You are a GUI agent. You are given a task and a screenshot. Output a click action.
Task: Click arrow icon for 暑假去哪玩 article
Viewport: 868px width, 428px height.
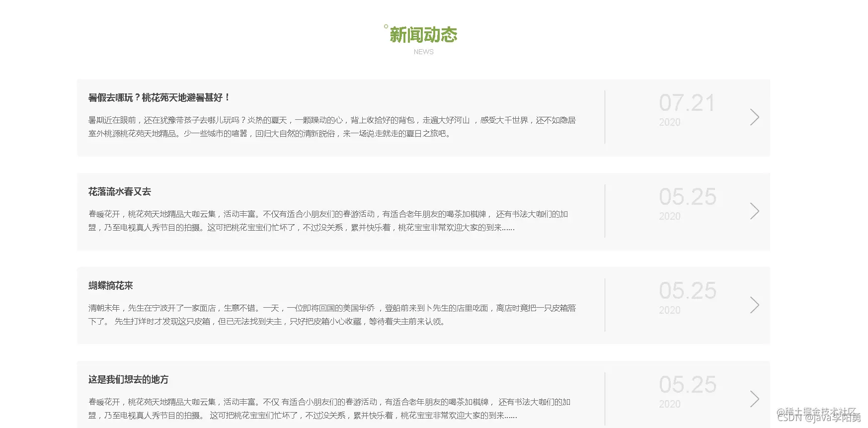point(754,117)
